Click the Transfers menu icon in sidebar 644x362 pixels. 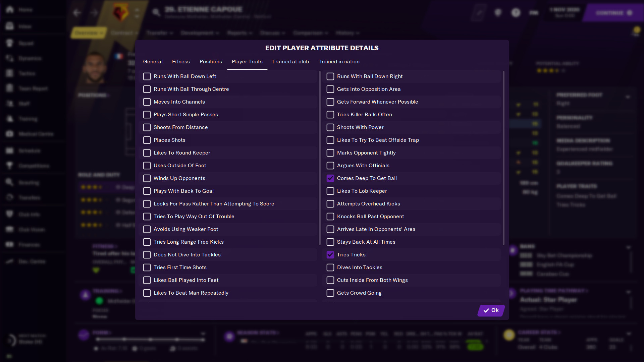click(10, 197)
